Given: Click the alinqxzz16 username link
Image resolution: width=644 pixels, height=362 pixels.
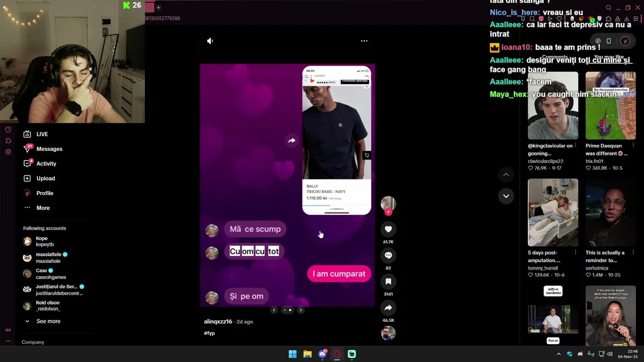Looking at the screenshot, I should [x=218, y=322].
